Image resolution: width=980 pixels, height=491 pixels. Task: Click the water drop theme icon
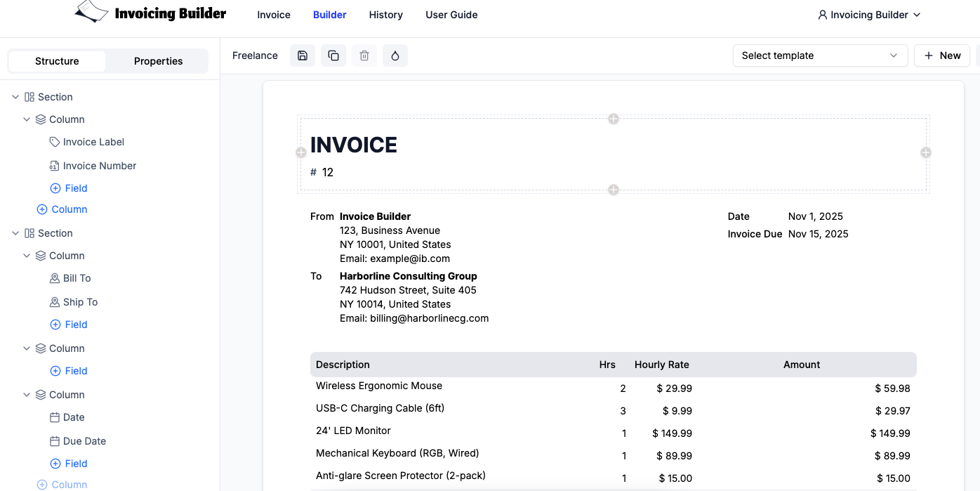(395, 55)
